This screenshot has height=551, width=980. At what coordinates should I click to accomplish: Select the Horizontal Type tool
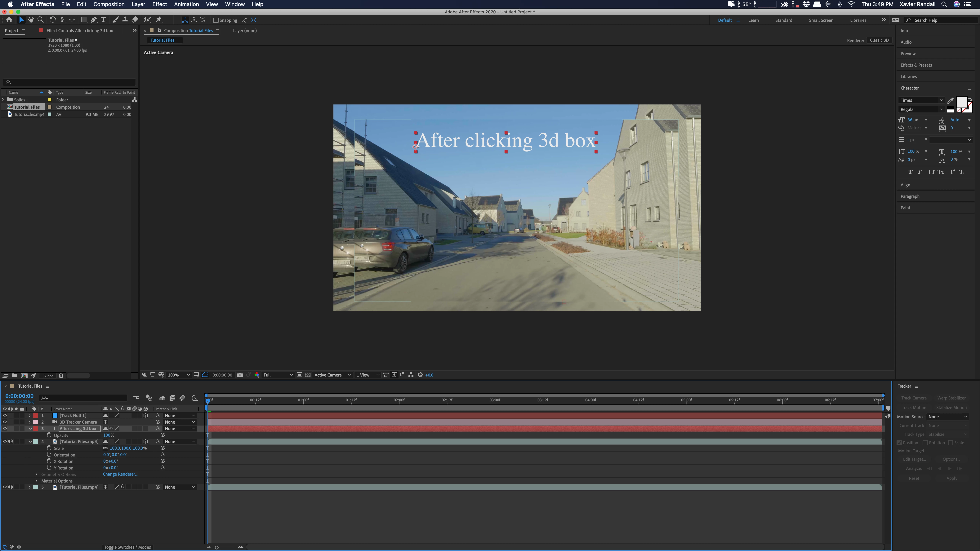(x=104, y=20)
